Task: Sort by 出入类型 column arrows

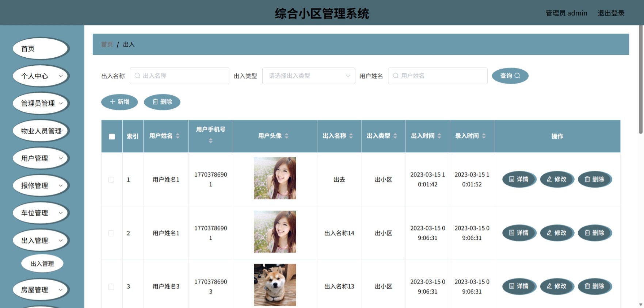Action: [x=395, y=136]
